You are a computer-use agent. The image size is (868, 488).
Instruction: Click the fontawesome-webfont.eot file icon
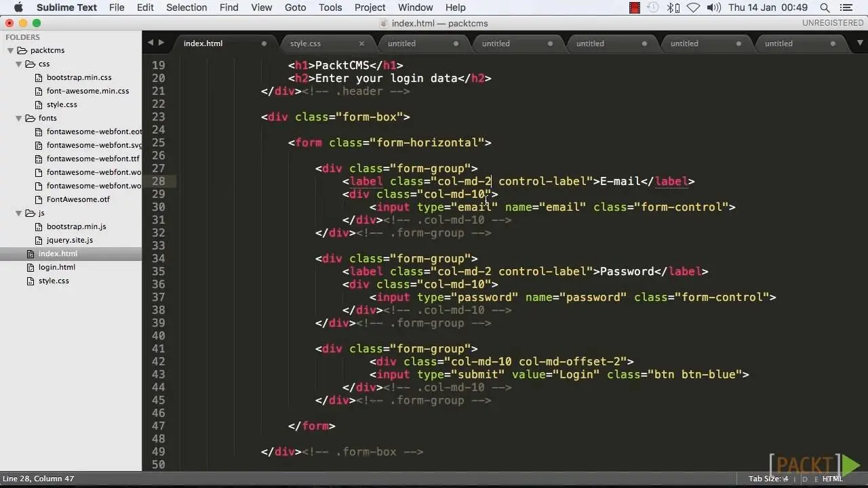(x=39, y=131)
